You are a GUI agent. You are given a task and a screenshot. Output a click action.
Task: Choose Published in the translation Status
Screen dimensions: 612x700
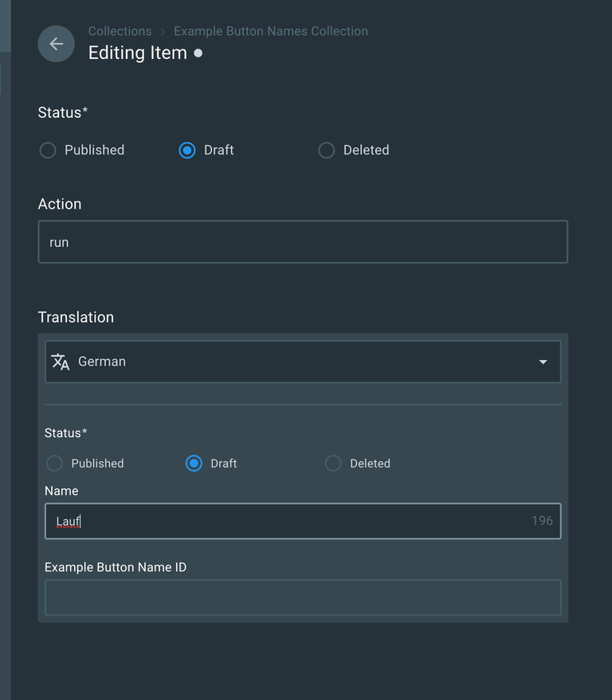(x=54, y=463)
